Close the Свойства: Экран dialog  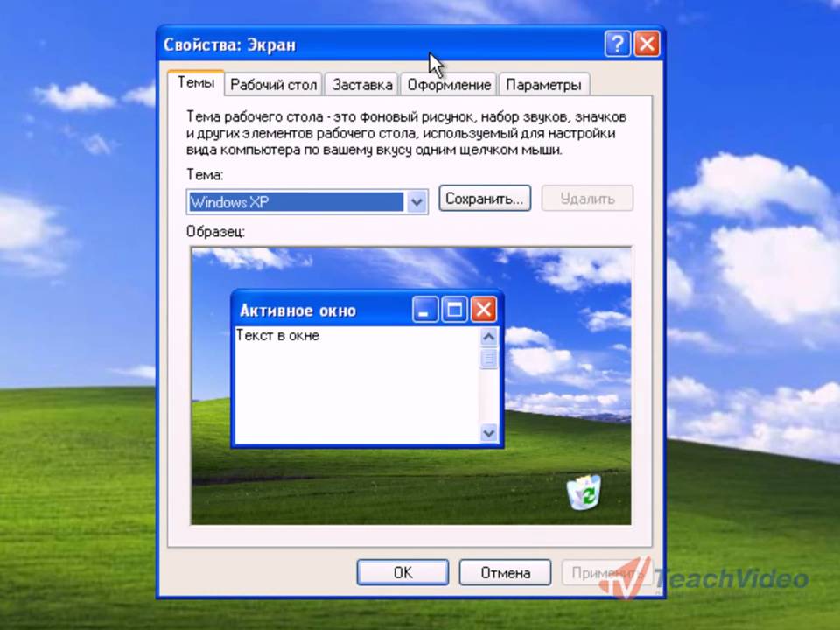pos(647,44)
